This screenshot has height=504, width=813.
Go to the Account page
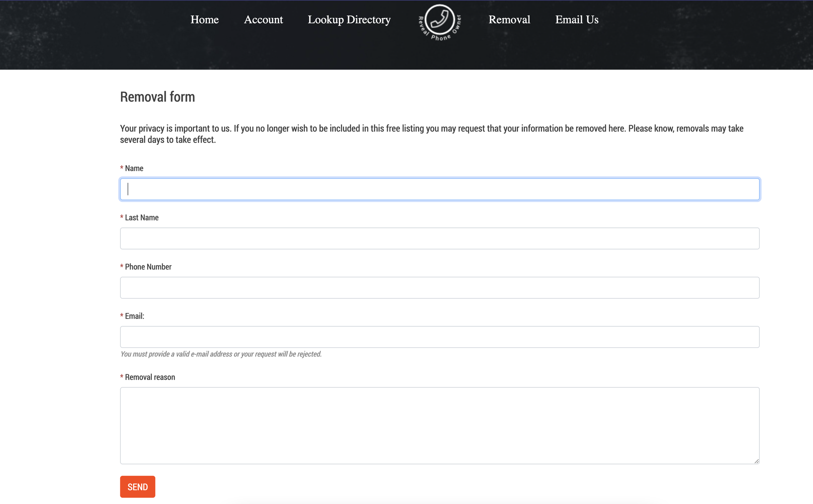[x=263, y=20]
